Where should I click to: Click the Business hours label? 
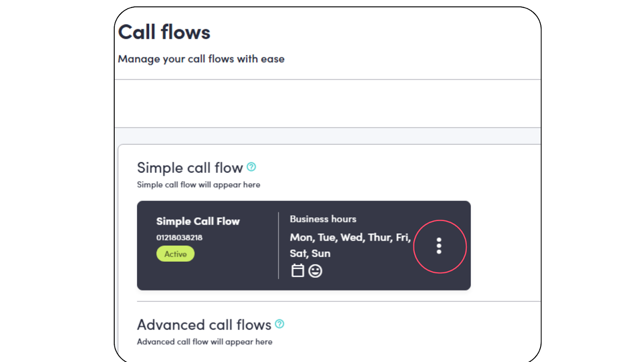(x=323, y=219)
